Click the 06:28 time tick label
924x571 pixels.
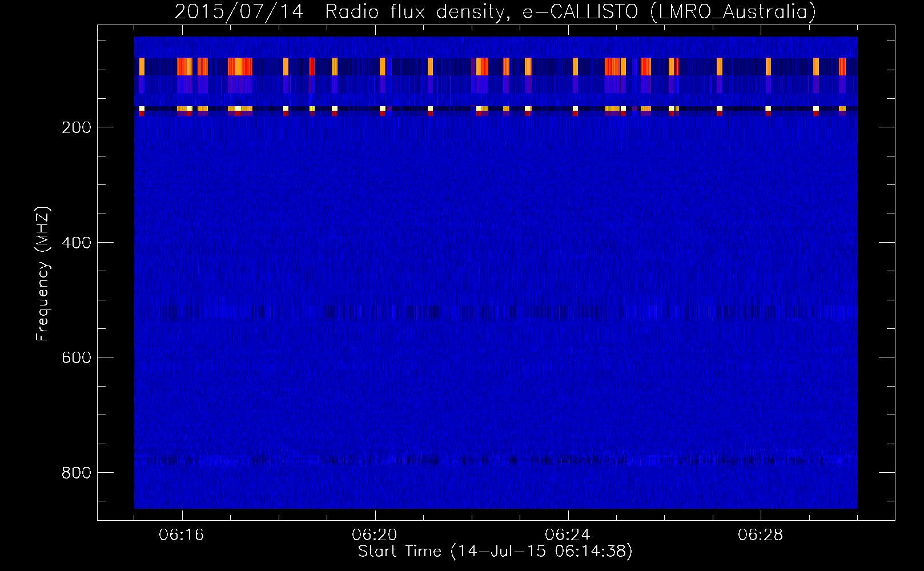(761, 535)
